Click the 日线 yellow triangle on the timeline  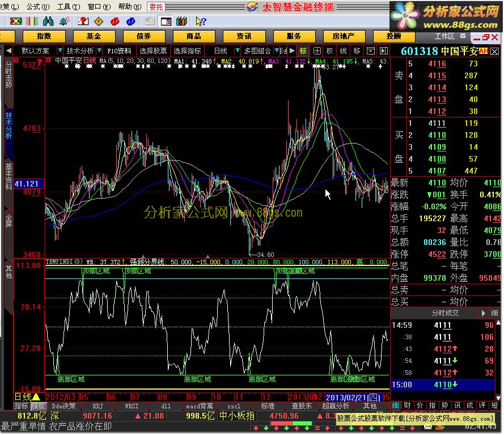[36, 397]
